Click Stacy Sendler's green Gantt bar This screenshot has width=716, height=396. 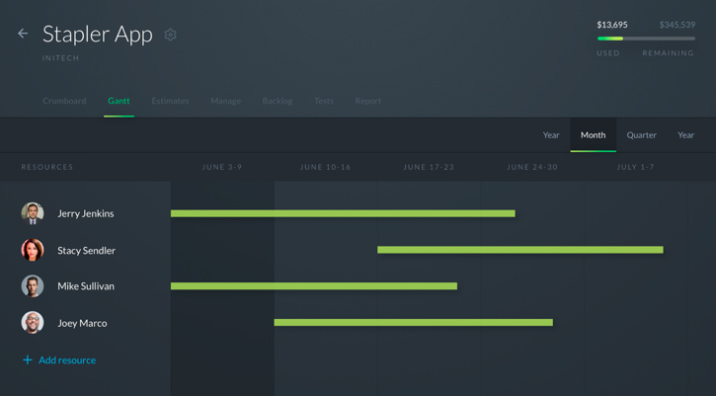coord(520,250)
